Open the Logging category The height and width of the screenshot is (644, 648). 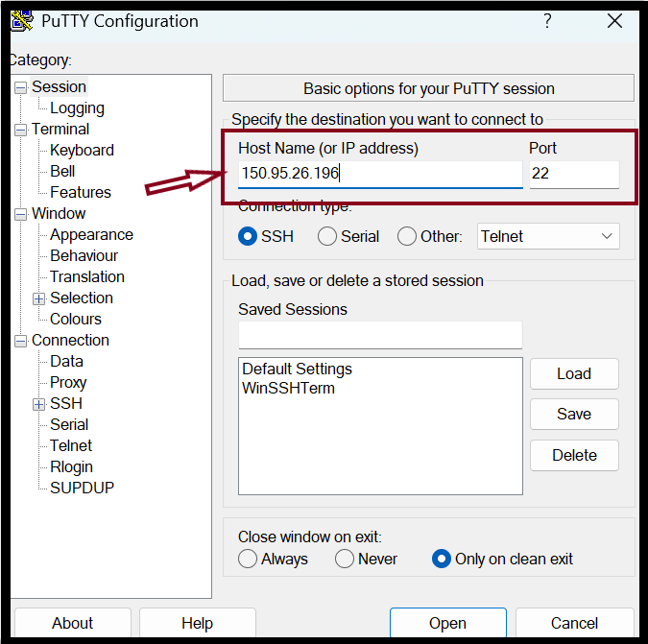pos(77,108)
